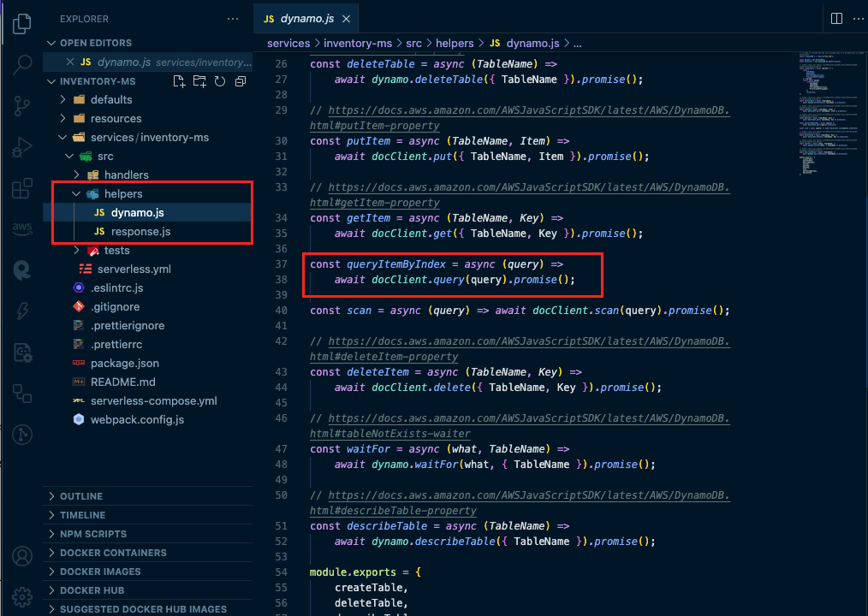Open the Accounts icon in activity bar
The width and height of the screenshot is (868, 616).
pyautogui.click(x=22, y=556)
